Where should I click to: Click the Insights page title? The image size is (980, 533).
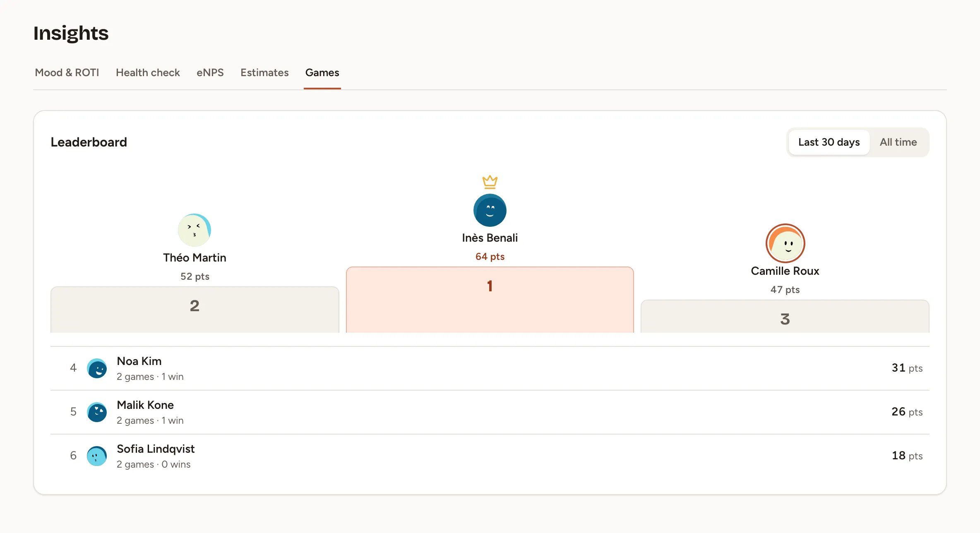(71, 33)
